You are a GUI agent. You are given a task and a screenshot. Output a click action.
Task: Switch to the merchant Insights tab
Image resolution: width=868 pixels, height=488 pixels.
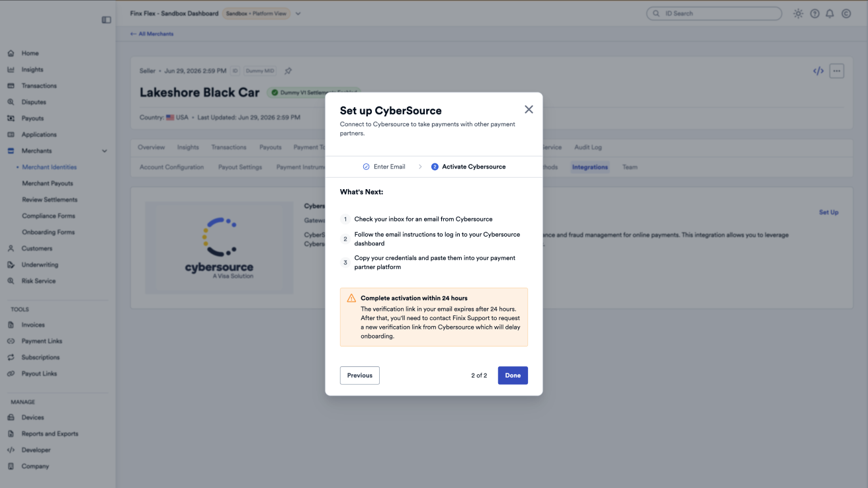(x=188, y=147)
